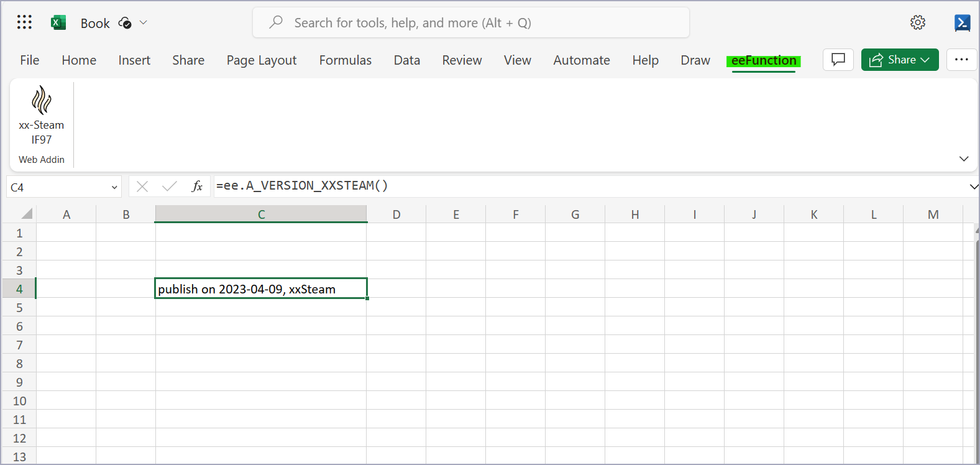980x465 pixels.
Task: Open the File menu
Action: 30,60
